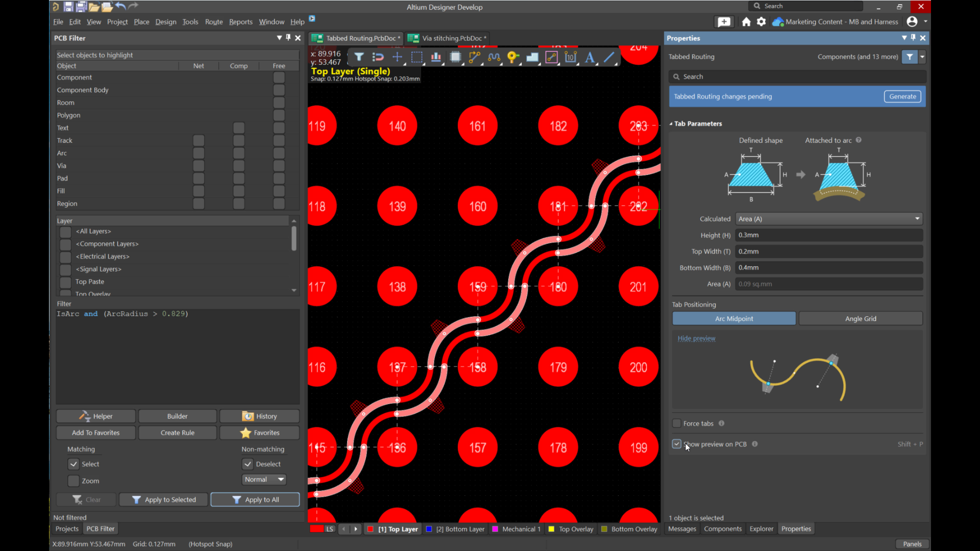Check the Net box for Track
This screenshot has width=980, height=551.
click(x=199, y=140)
